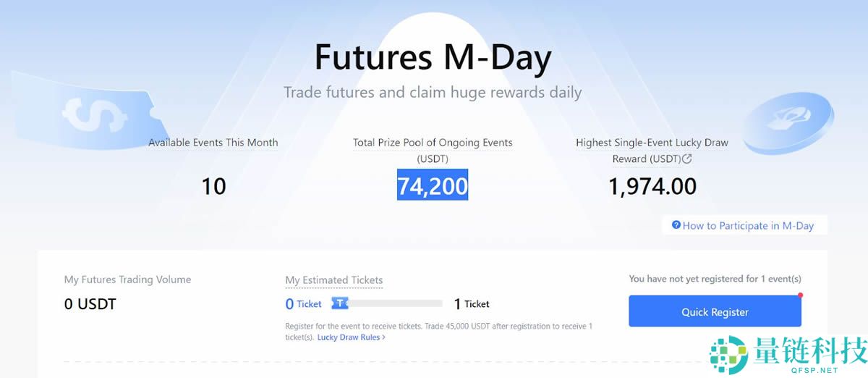Click the Futures M-Day page heading
Image resolution: width=868 pixels, height=378 pixels.
[433, 58]
